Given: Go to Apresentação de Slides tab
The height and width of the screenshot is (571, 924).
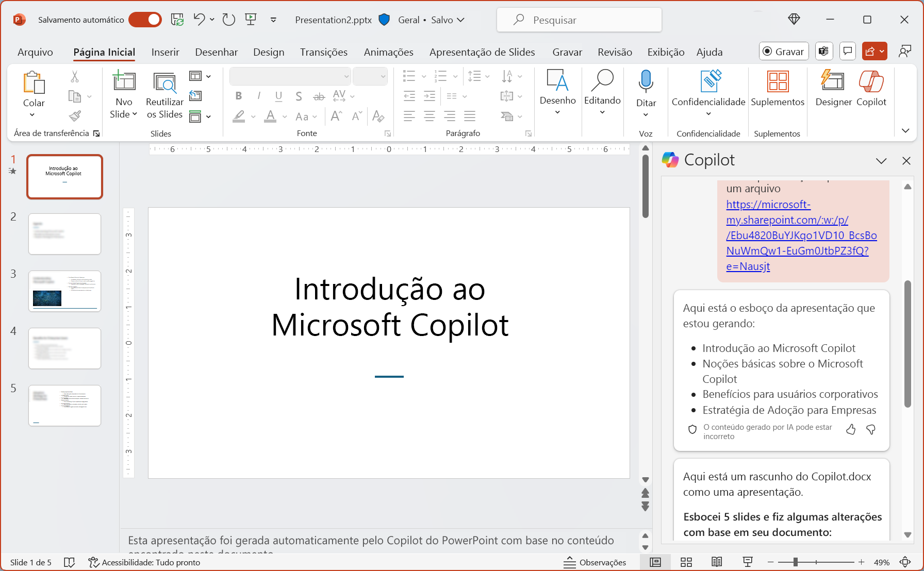Looking at the screenshot, I should 482,52.
